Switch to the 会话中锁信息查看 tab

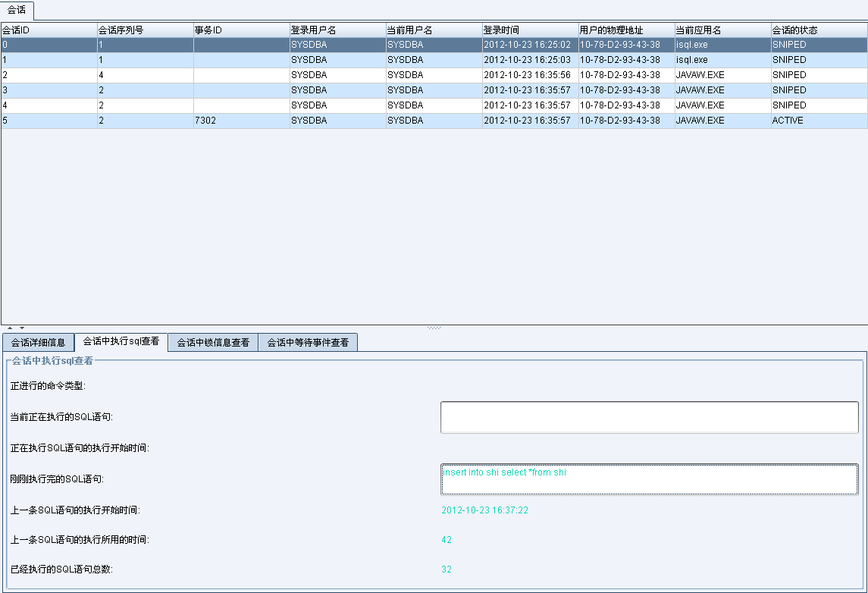213,343
